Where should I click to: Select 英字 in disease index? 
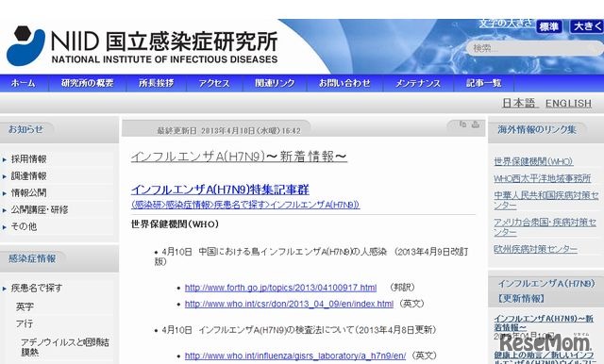25,306
